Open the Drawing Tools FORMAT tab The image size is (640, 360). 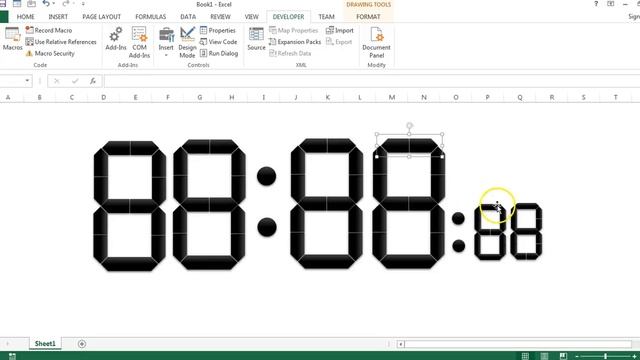click(x=368, y=17)
